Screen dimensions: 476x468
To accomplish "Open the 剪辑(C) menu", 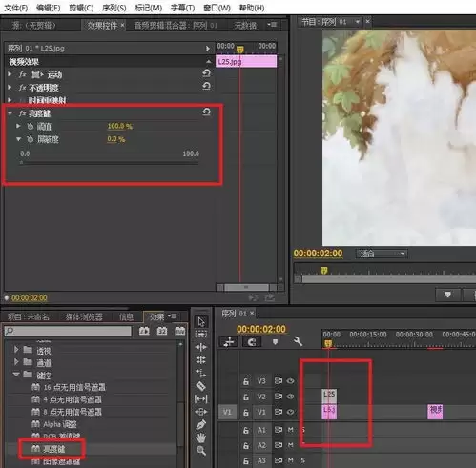I will point(81,8).
